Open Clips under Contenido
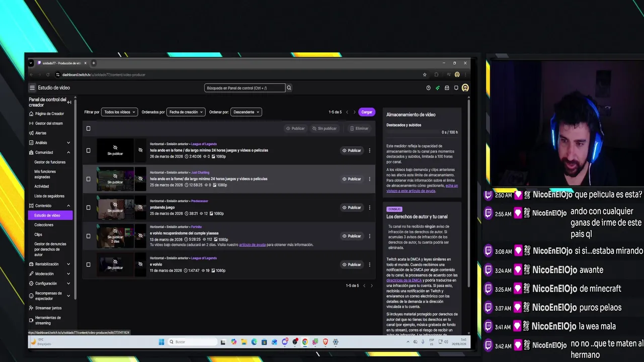Viewport: 644px width, 362px height. (38, 234)
